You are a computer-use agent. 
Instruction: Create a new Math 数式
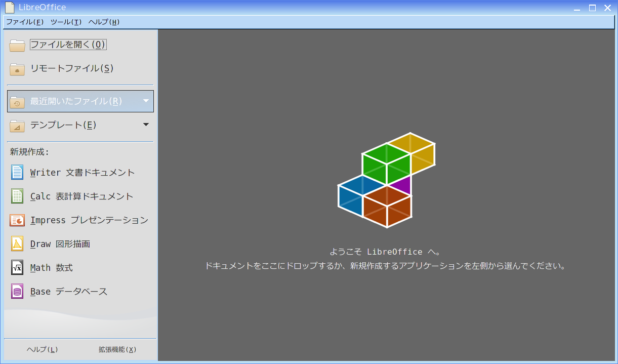[x=80, y=268]
